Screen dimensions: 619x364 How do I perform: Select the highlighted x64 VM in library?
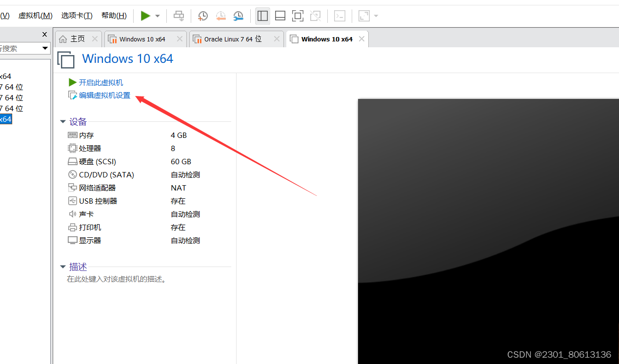[x=5, y=119]
